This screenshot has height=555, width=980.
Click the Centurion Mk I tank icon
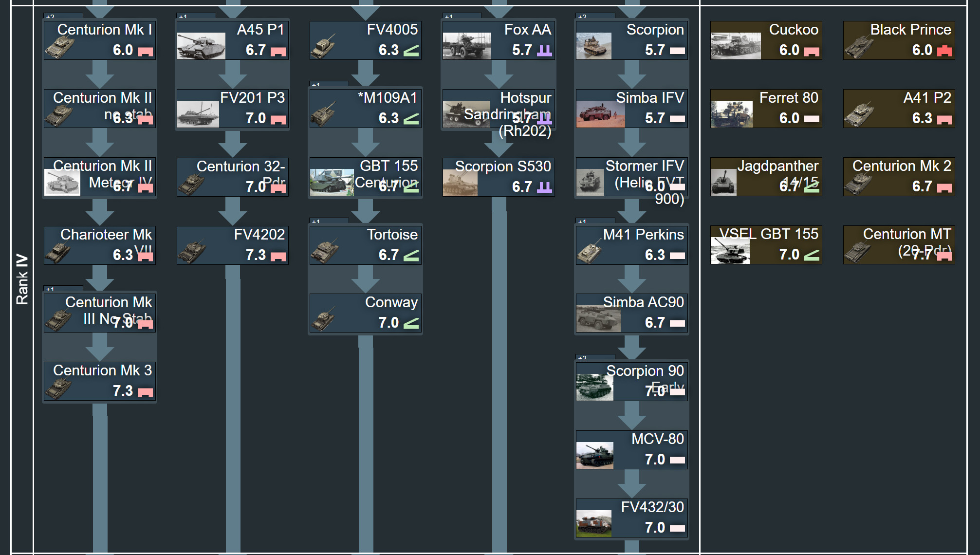(59, 48)
